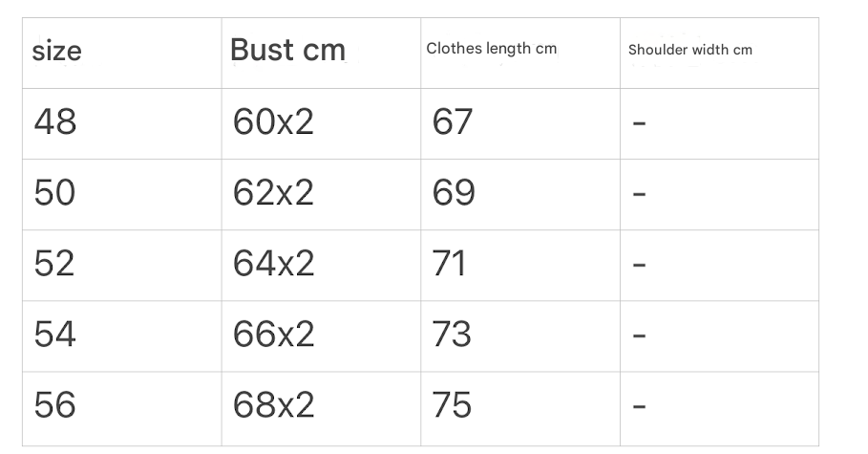Click the 68x2 bust value

pyautogui.click(x=273, y=405)
